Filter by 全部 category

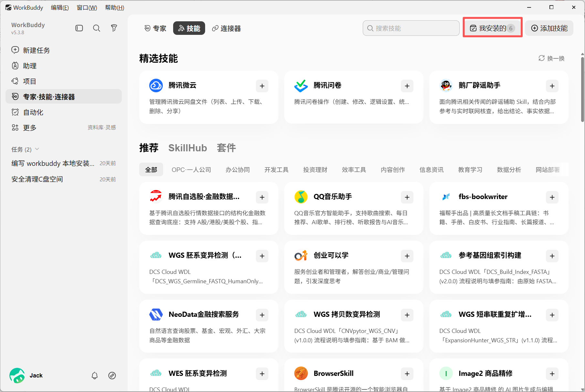pos(151,169)
